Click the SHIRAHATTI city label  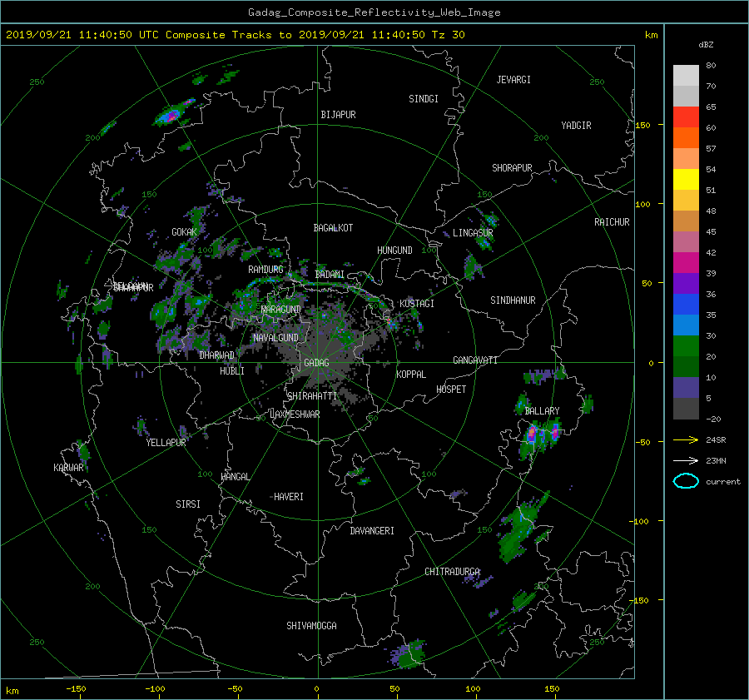coord(312,396)
